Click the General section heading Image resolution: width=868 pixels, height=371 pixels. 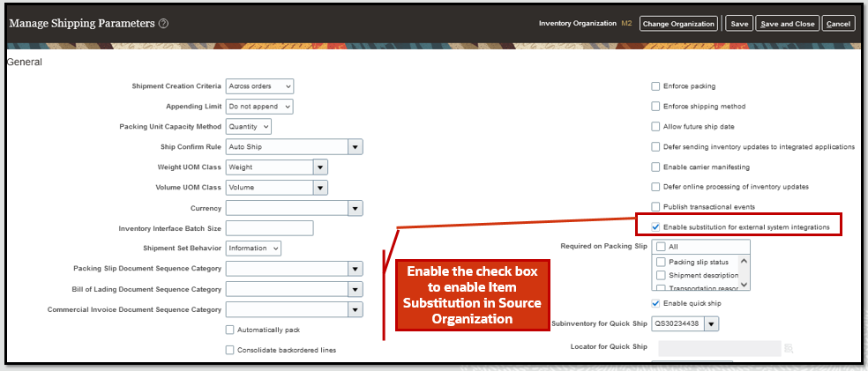[x=25, y=63]
